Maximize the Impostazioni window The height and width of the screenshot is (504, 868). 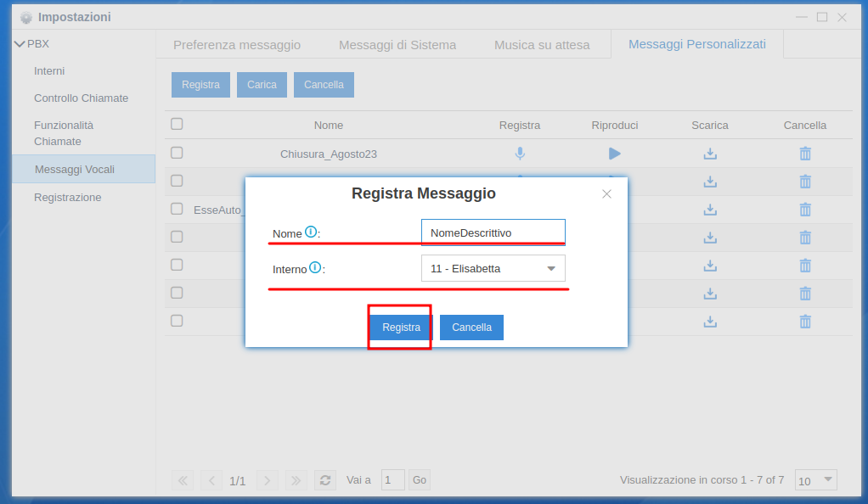coord(822,17)
